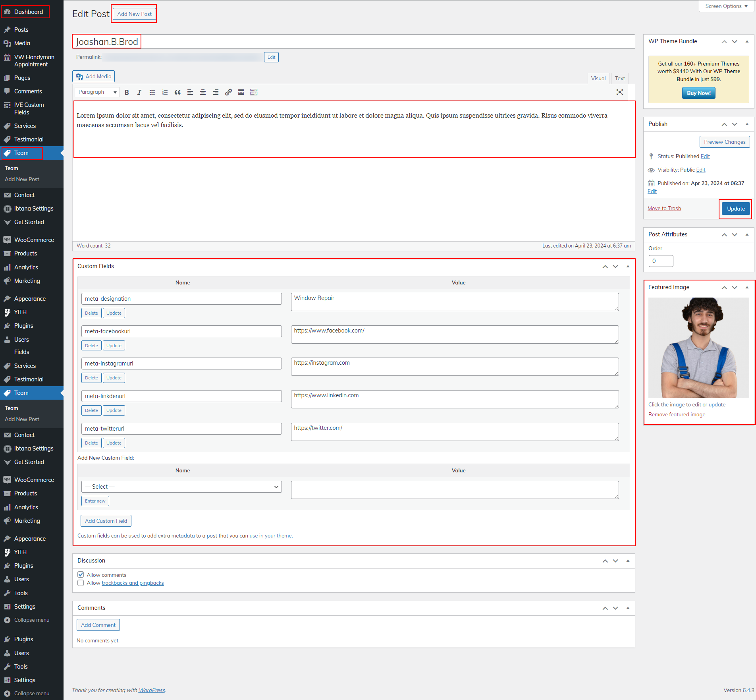Viewport: 756px width, 700px height.
Task: Enable Allow trackbacks and pingbacks checkbox
Action: [x=81, y=583]
